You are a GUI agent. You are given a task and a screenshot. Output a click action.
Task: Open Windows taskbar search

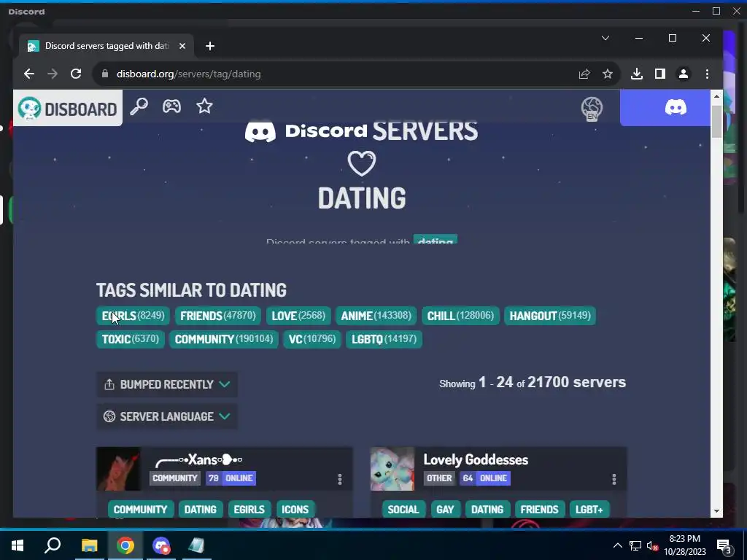pos(53,545)
